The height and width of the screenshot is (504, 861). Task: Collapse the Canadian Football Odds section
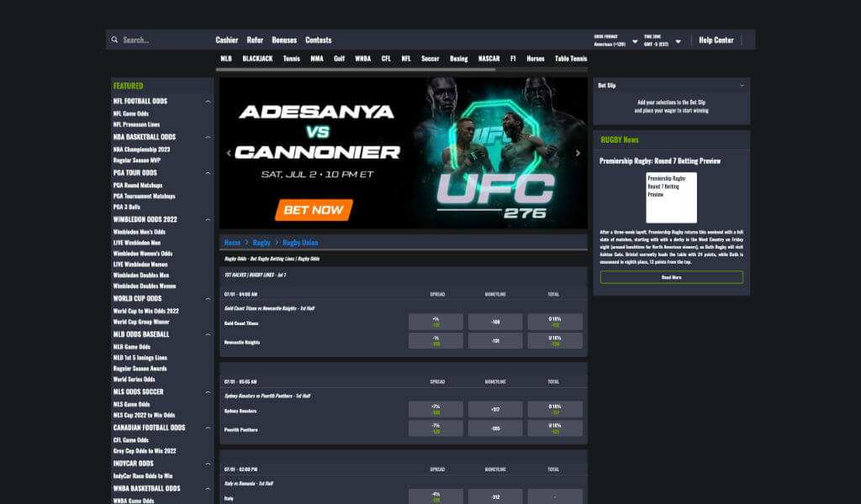click(208, 428)
